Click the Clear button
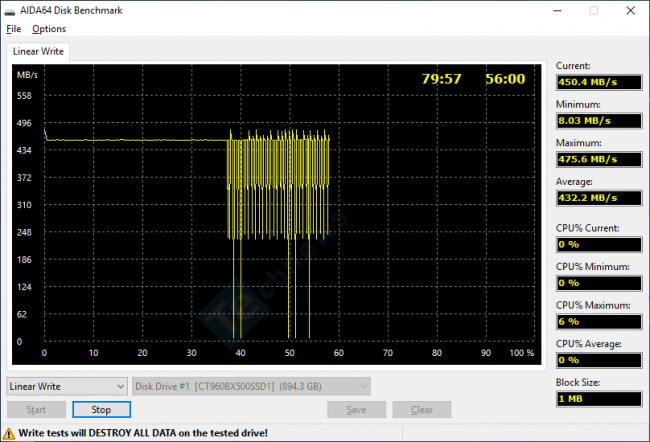650x442 pixels. point(422,410)
